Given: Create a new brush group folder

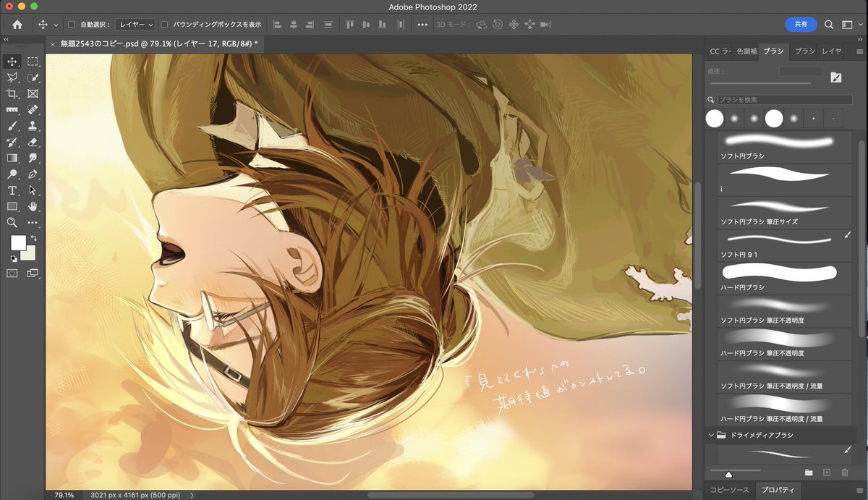Looking at the screenshot, I should coord(809,473).
